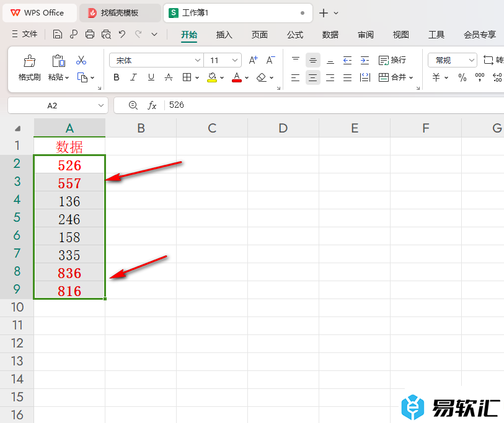The image size is (504, 423).
Task: Expand the Name Box dropdown arrow
Action: [101, 105]
